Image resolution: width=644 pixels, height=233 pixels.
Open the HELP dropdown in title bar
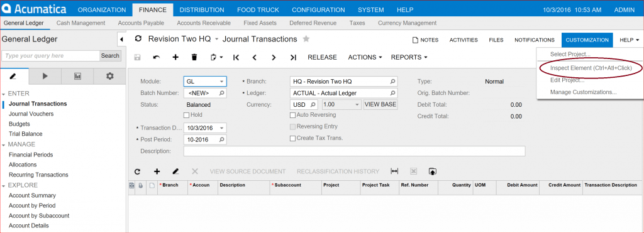point(629,40)
